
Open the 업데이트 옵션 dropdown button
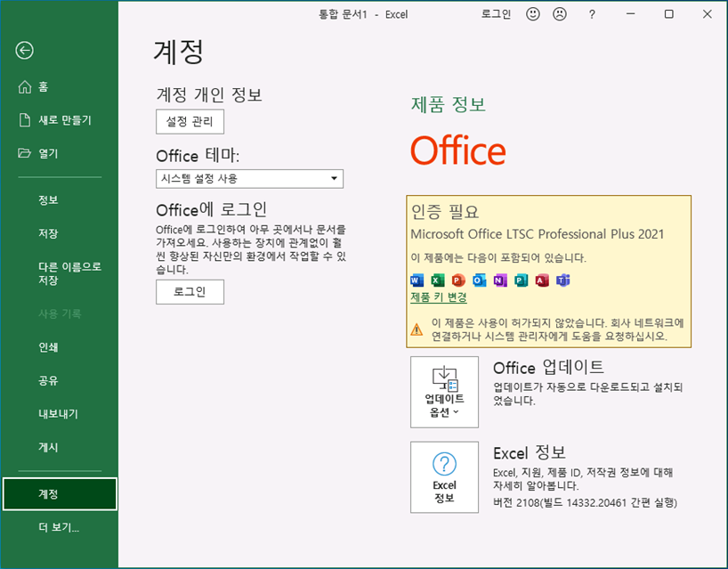point(444,392)
